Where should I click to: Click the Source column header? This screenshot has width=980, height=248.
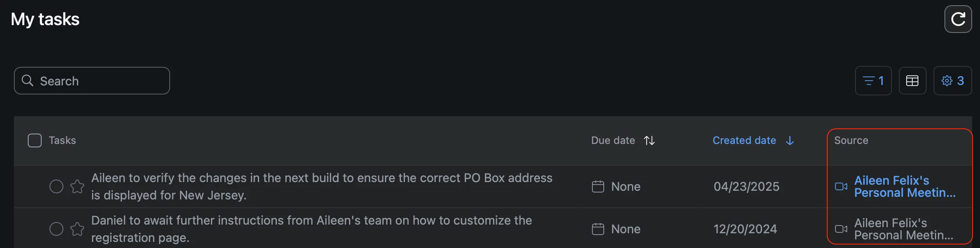click(x=851, y=140)
